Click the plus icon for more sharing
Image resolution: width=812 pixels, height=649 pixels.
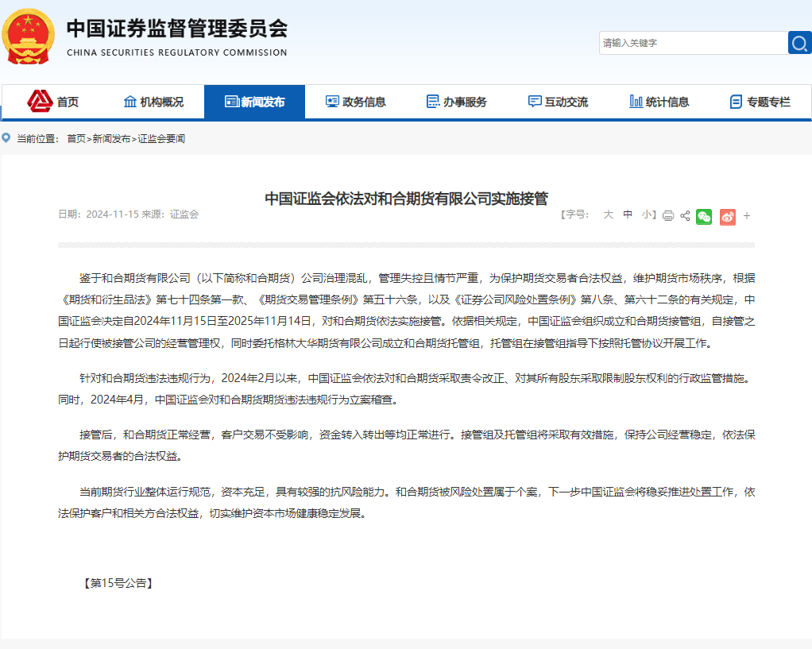tap(747, 216)
